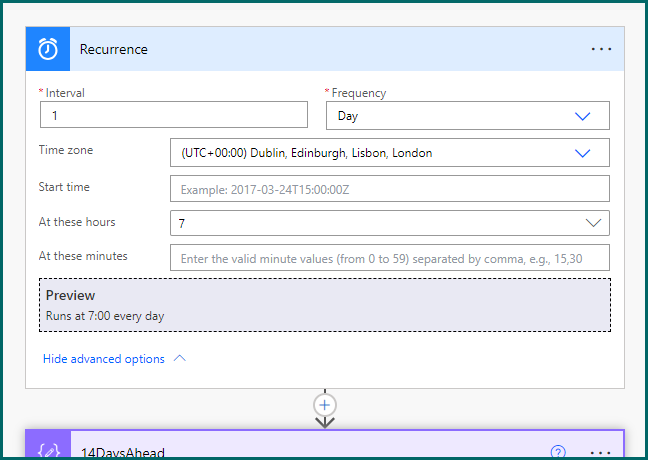Click the Recurrence card title
648x460 pixels.
tap(114, 49)
